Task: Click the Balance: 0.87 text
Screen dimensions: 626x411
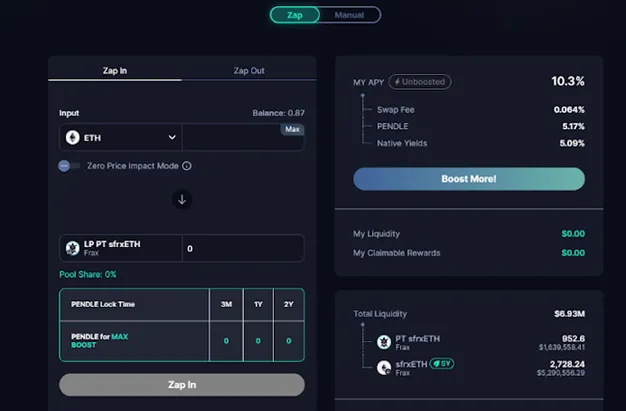Action: pos(279,113)
